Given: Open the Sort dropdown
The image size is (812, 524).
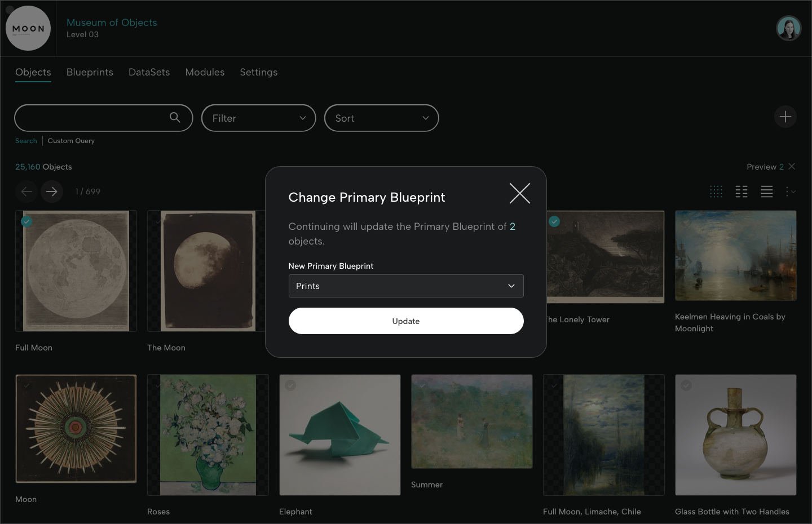Looking at the screenshot, I should point(381,118).
